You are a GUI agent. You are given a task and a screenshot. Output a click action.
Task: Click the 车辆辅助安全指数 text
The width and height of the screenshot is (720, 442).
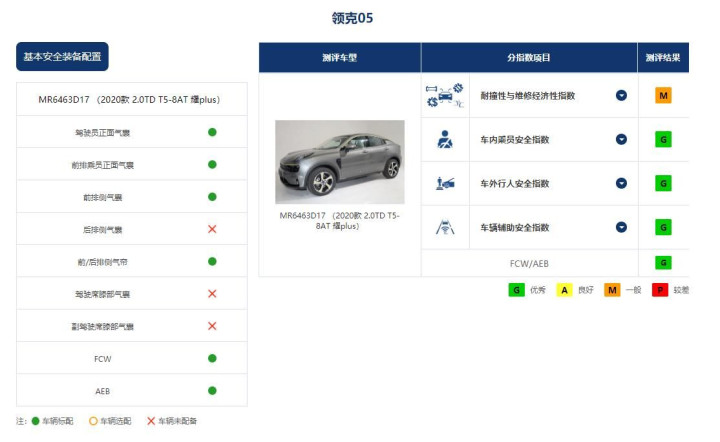[515, 227]
